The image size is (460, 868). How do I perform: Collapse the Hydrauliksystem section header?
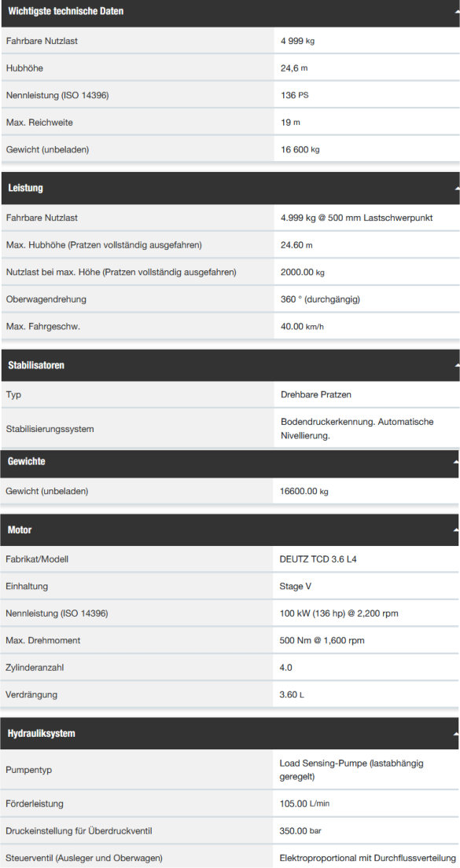[230, 734]
